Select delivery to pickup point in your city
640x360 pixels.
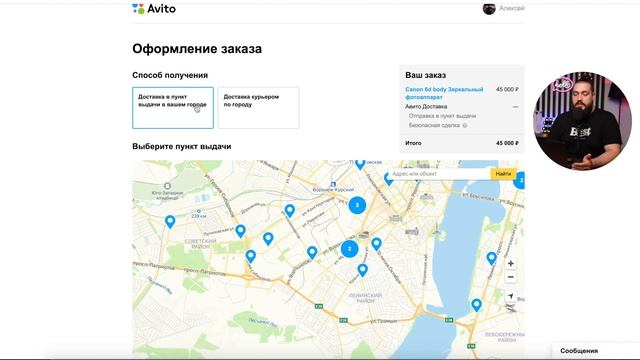pos(173,108)
